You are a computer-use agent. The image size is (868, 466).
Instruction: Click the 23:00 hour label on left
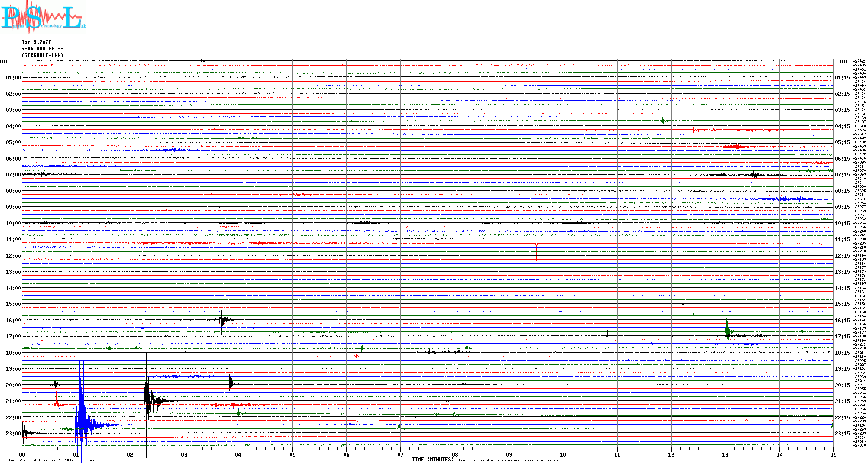pyautogui.click(x=13, y=434)
